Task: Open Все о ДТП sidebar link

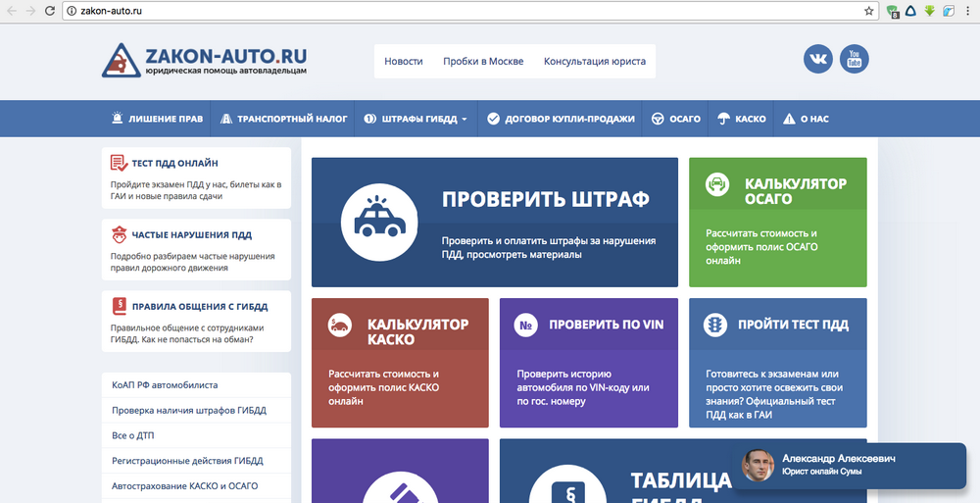Action: click(132, 435)
